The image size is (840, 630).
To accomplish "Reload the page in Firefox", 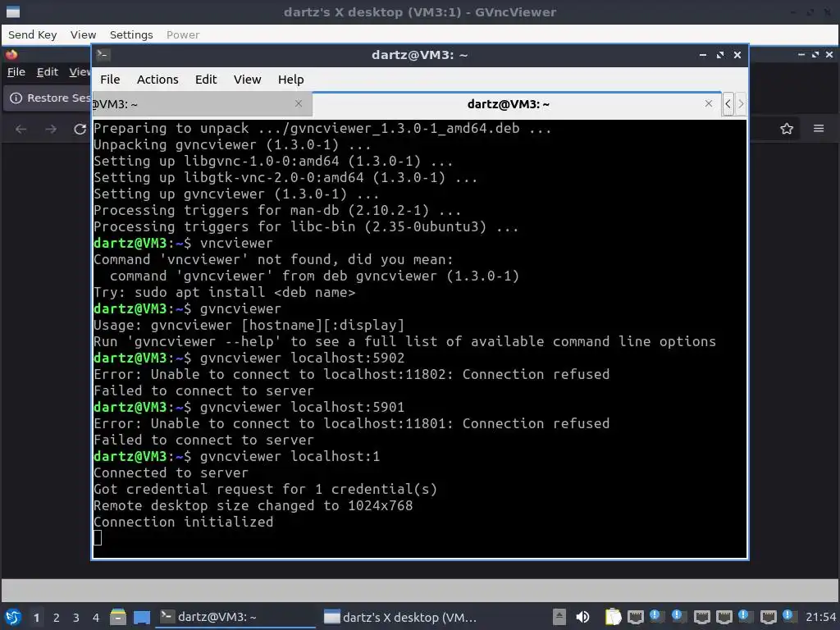I will tap(80, 129).
